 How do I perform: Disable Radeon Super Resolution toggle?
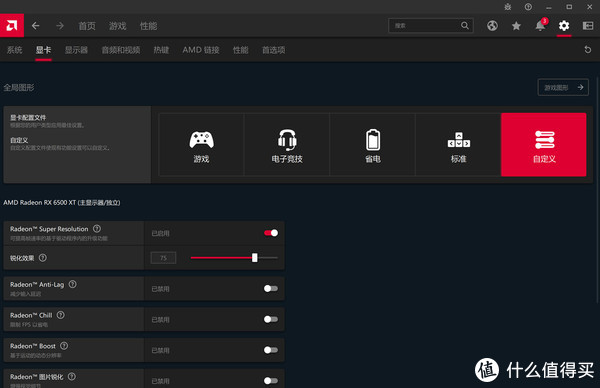point(271,233)
